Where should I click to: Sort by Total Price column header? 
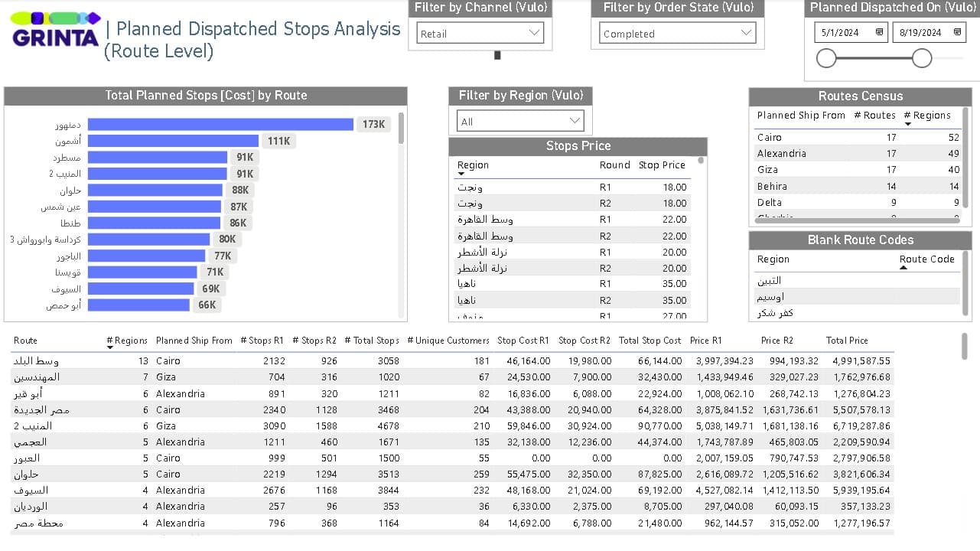(x=847, y=341)
